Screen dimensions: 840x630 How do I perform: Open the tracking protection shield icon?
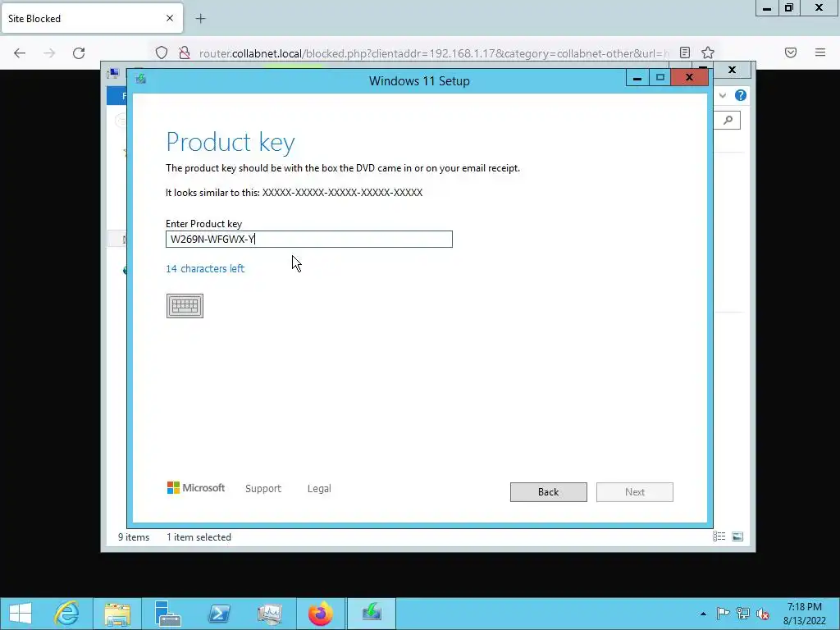coord(162,52)
